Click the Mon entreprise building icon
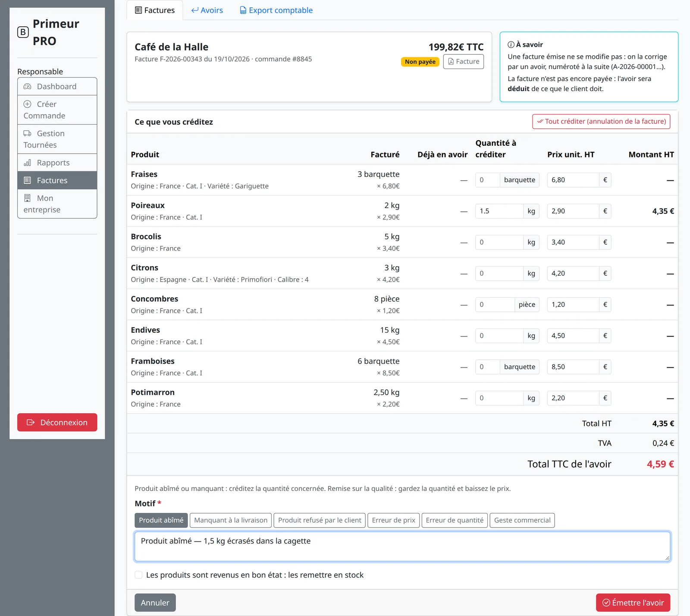The image size is (690, 616). tap(27, 198)
